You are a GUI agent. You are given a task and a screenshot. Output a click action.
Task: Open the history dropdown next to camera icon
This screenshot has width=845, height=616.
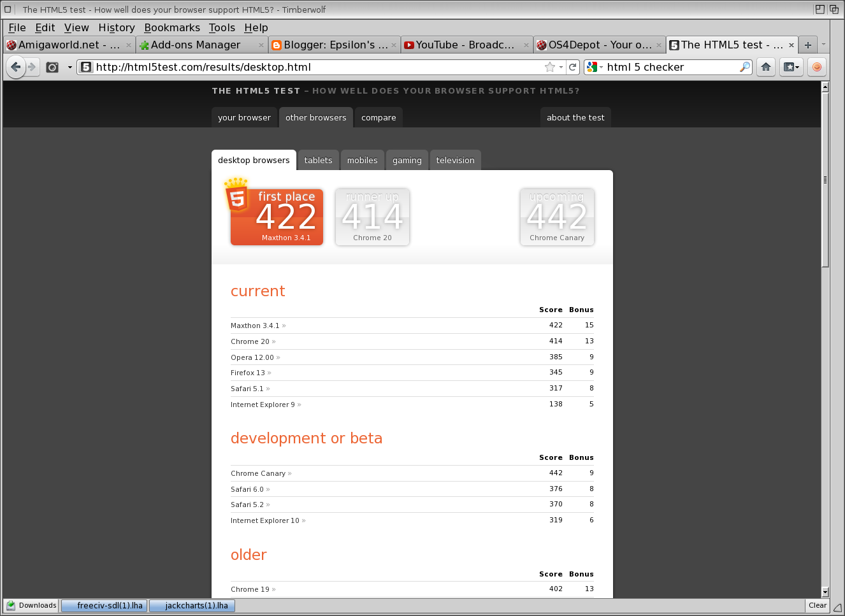[70, 67]
